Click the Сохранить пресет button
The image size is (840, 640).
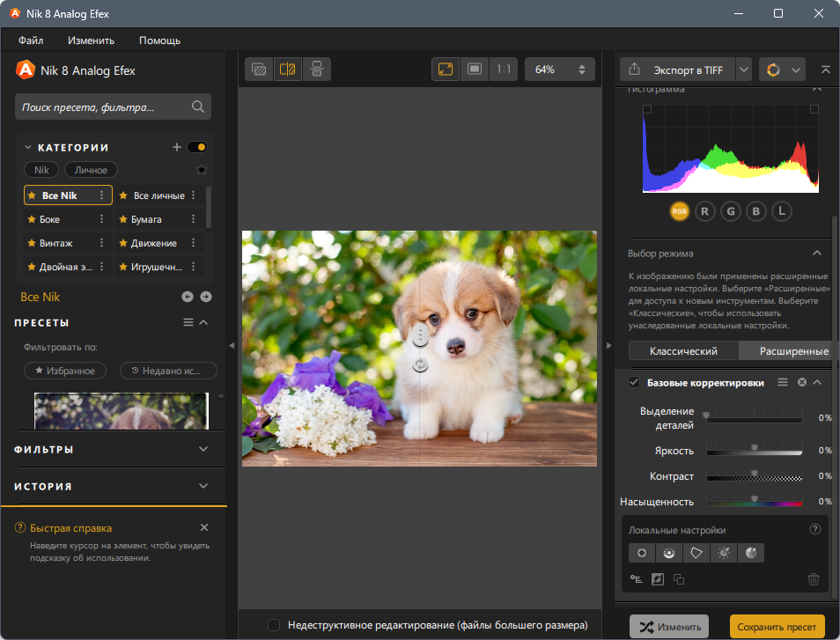(x=777, y=627)
